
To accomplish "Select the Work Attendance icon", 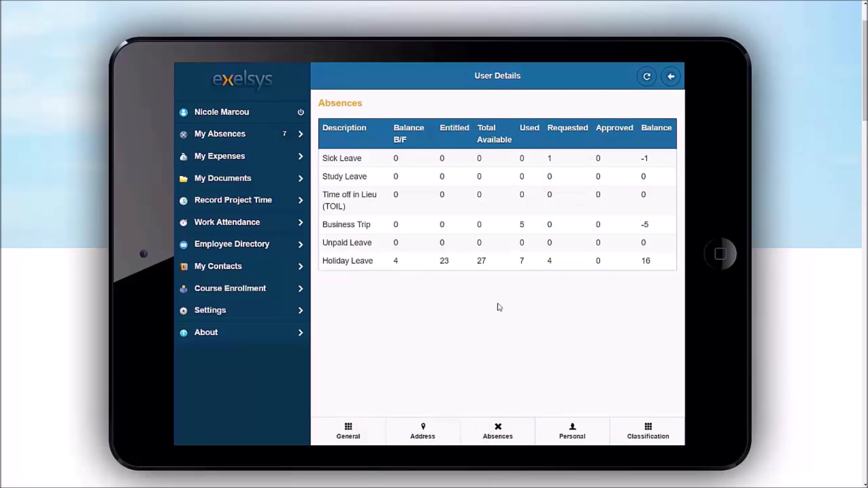I will [184, 222].
